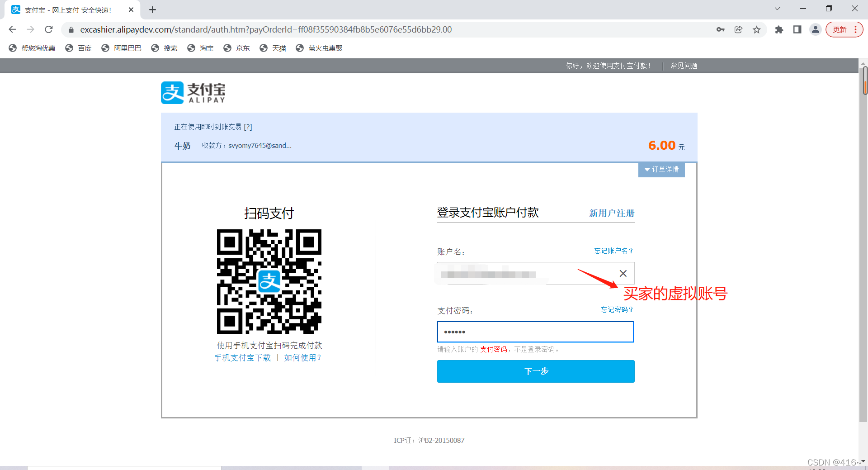The width and height of the screenshot is (868, 470).
Task: Open the 天猫 bookmark
Action: click(273, 48)
